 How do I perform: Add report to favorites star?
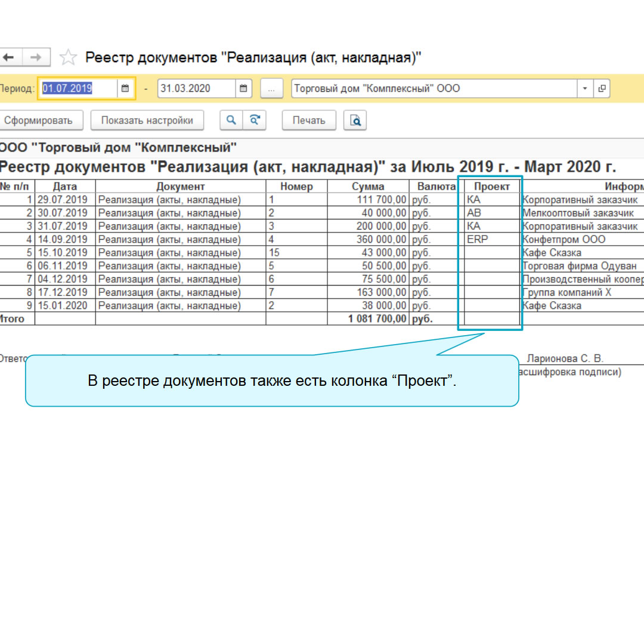[x=68, y=57]
